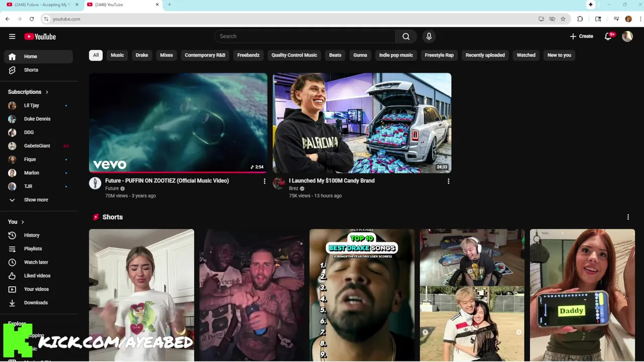Screen dimensions: 644x362
Task: Open Downloads in the sidebar
Action: tap(38, 303)
